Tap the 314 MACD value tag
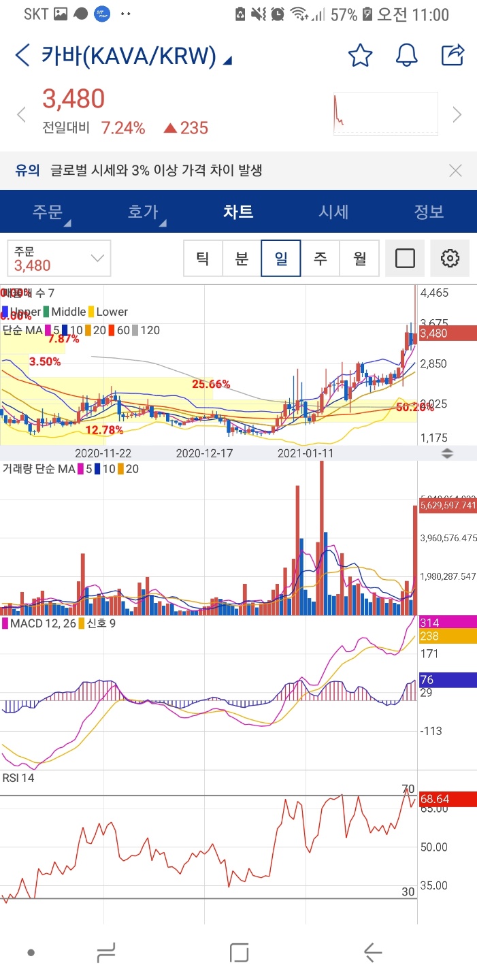 click(447, 623)
